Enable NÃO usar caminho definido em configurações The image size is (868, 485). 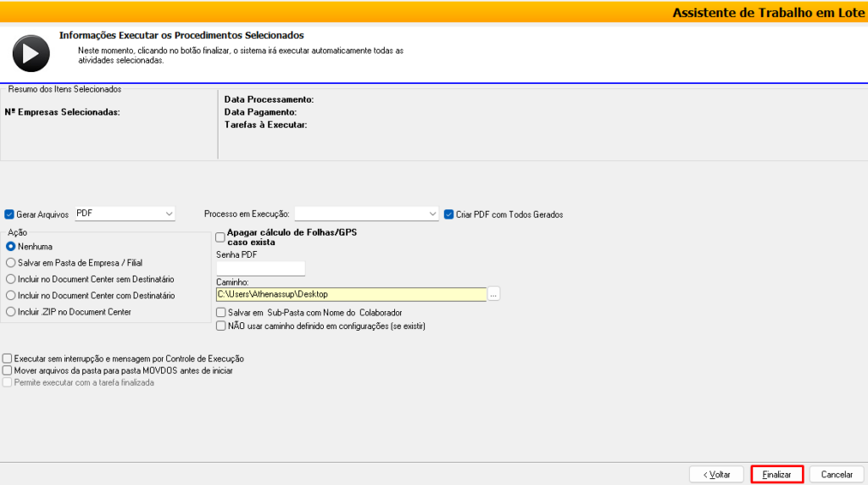(x=221, y=326)
